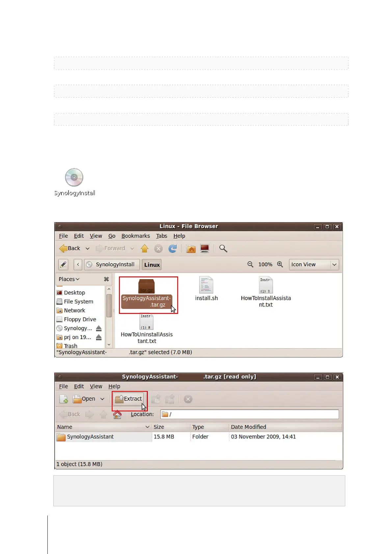Viewport: 392px width, 554px height.
Task: Eject the 'prj on 19...' share
Action: (99, 337)
